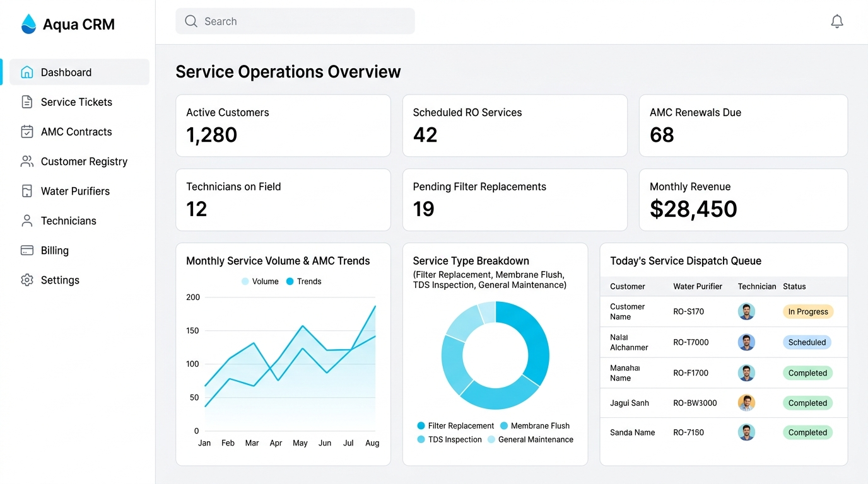
Task: Click the Dashboard home icon
Action: (27, 72)
